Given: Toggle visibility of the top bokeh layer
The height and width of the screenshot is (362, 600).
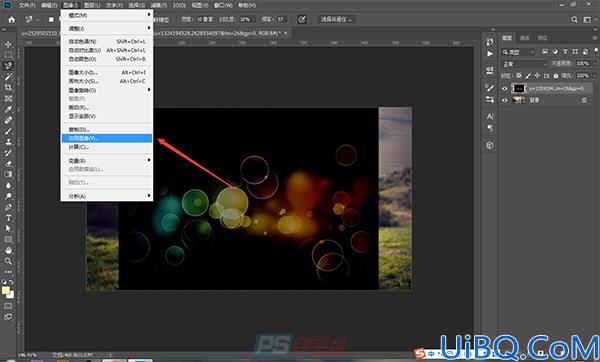Looking at the screenshot, I should pyautogui.click(x=504, y=88).
